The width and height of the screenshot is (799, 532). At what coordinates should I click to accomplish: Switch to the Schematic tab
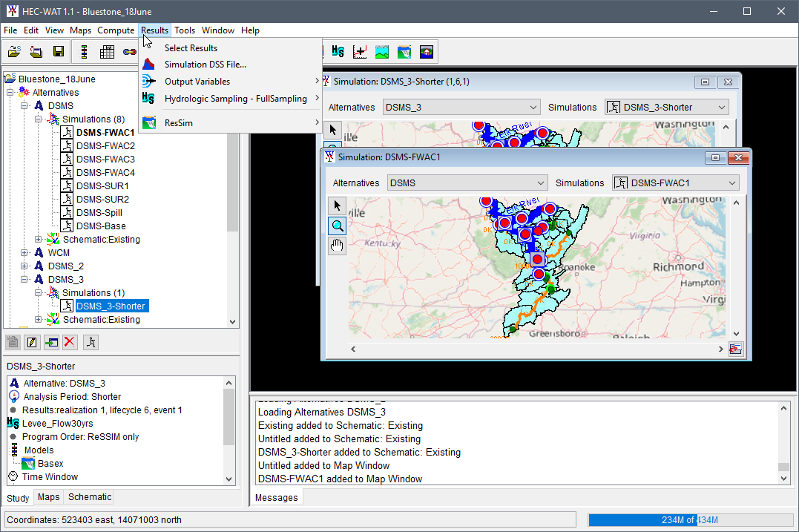pos(88,497)
